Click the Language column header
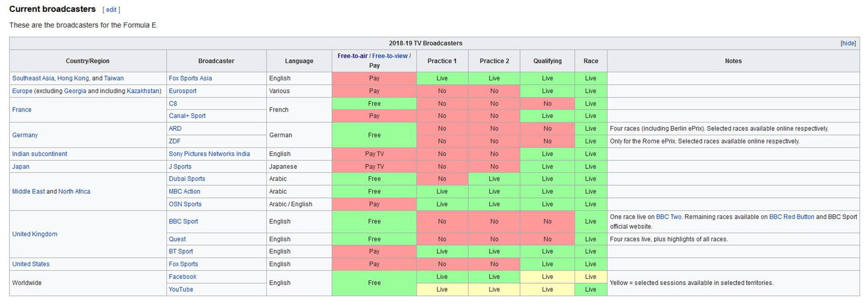The width and height of the screenshot is (868, 306). (299, 61)
